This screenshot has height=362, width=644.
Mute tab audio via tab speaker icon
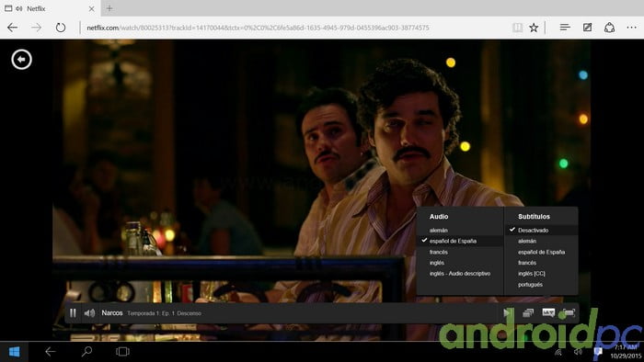19,8
